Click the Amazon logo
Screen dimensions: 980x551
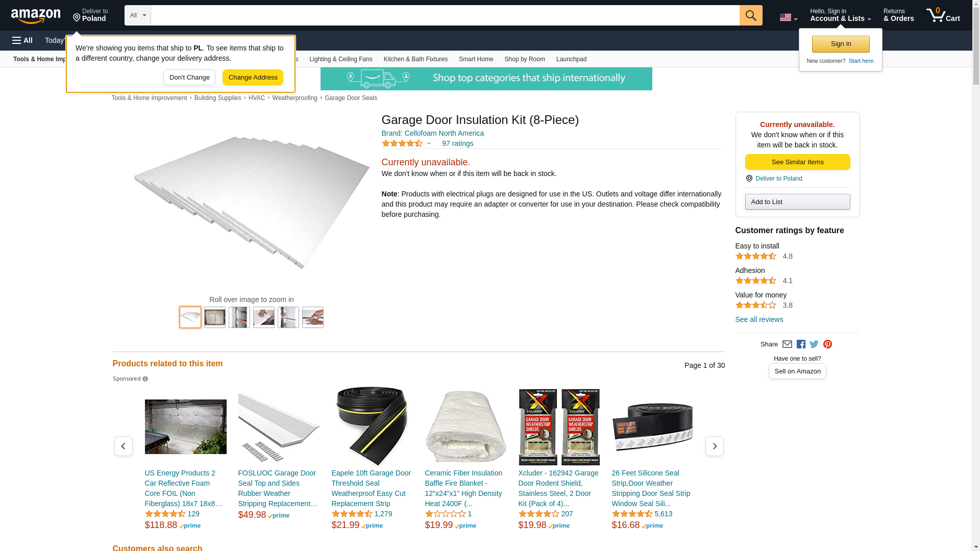[36, 16]
